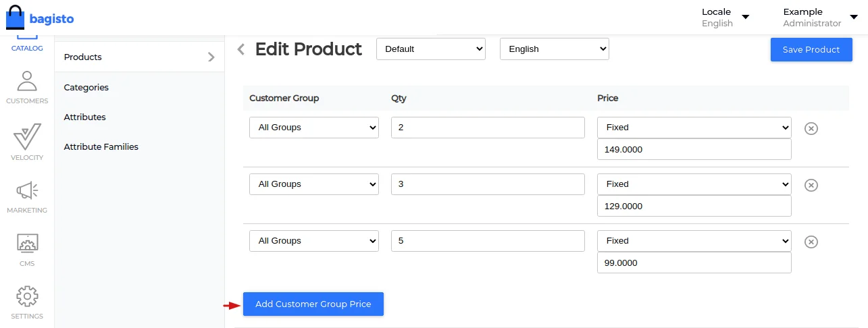This screenshot has width=868, height=328.
Task: Click the bagisto logo
Action: tap(40, 18)
